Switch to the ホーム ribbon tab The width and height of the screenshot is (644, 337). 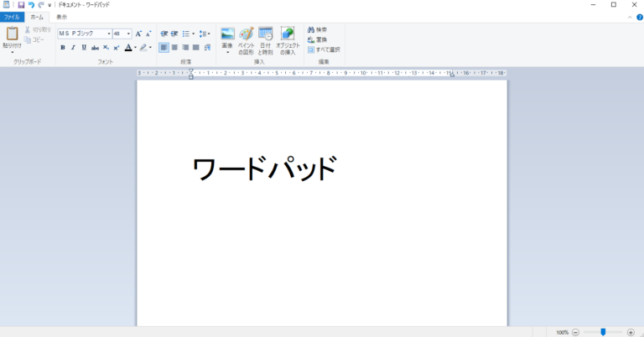coord(37,17)
